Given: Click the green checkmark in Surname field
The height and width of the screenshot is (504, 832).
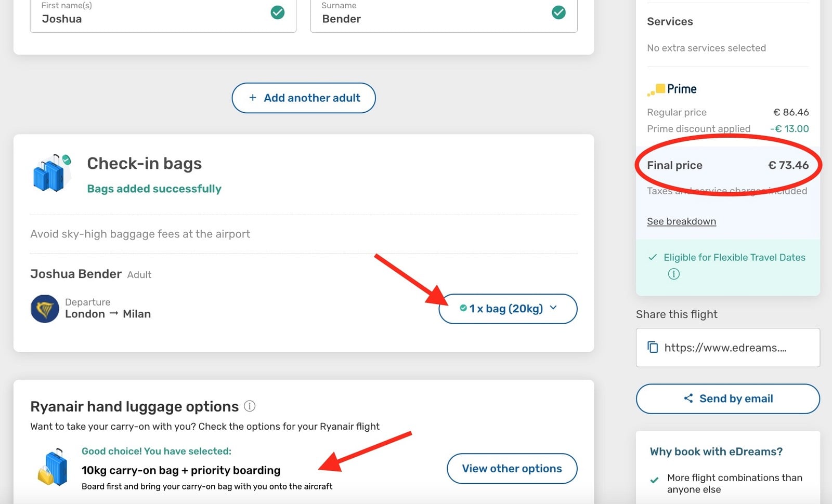Looking at the screenshot, I should pos(558,12).
